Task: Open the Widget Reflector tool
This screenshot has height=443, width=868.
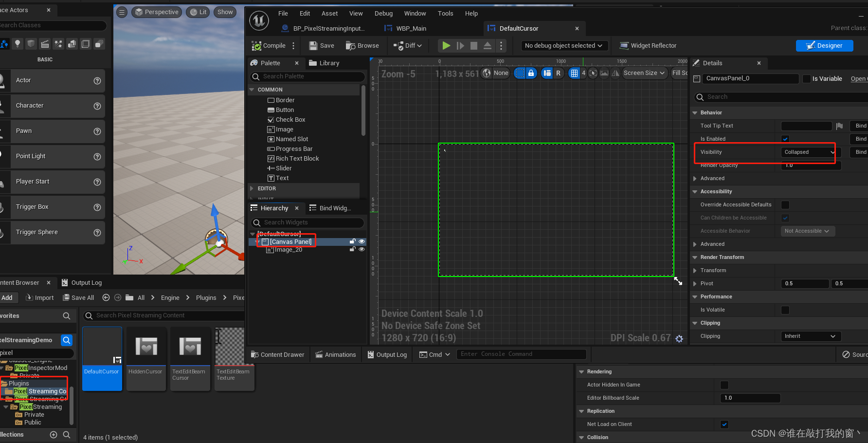Action: coord(648,46)
